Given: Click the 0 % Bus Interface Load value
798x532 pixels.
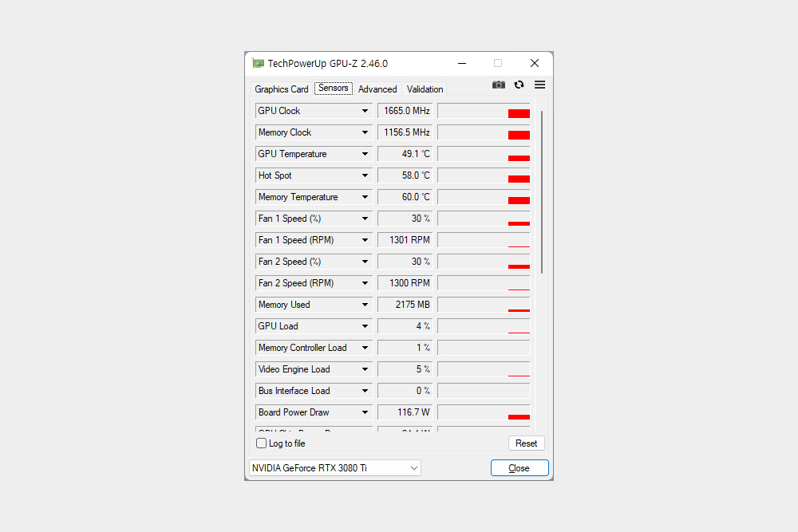Looking at the screenshot, I should [405, 391].
